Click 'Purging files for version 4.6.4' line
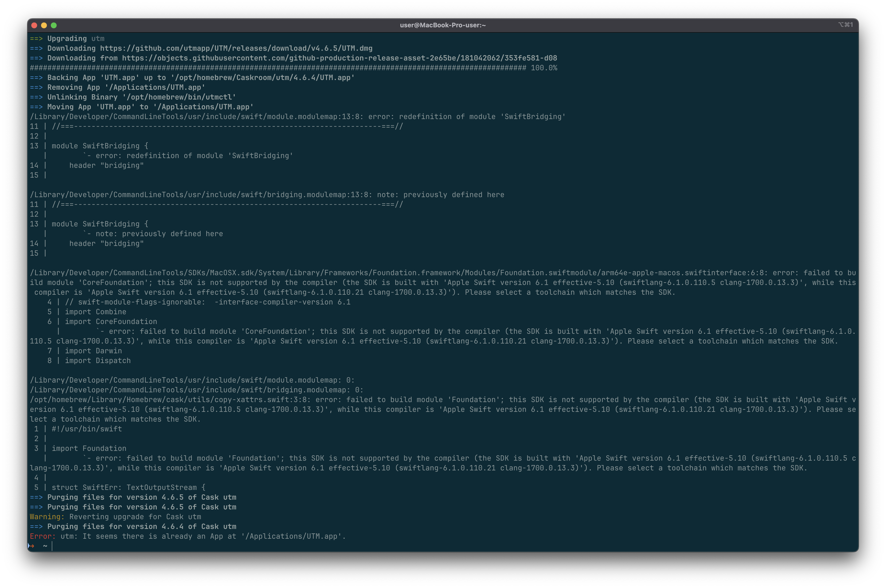 [141, 527]
